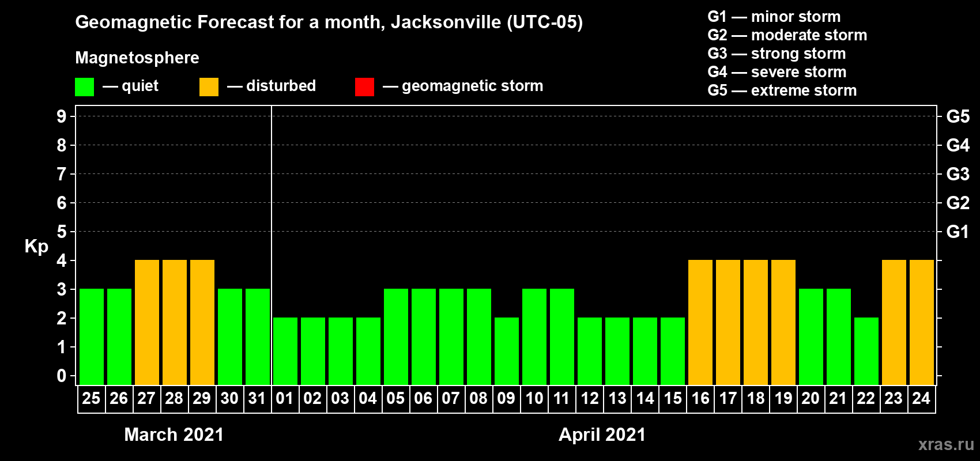Image resolution: width=980 pixels, height=461 pixels.
Task: Click the date label 26
Action: (x=119, y=398)
